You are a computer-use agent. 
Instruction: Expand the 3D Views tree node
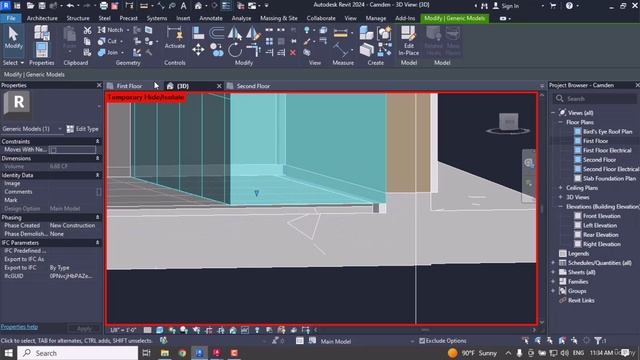point(560,197)
